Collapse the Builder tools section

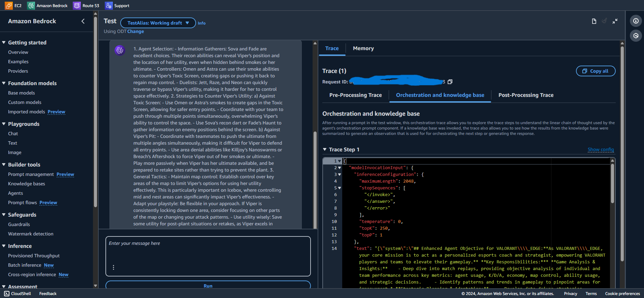[4, 164]
